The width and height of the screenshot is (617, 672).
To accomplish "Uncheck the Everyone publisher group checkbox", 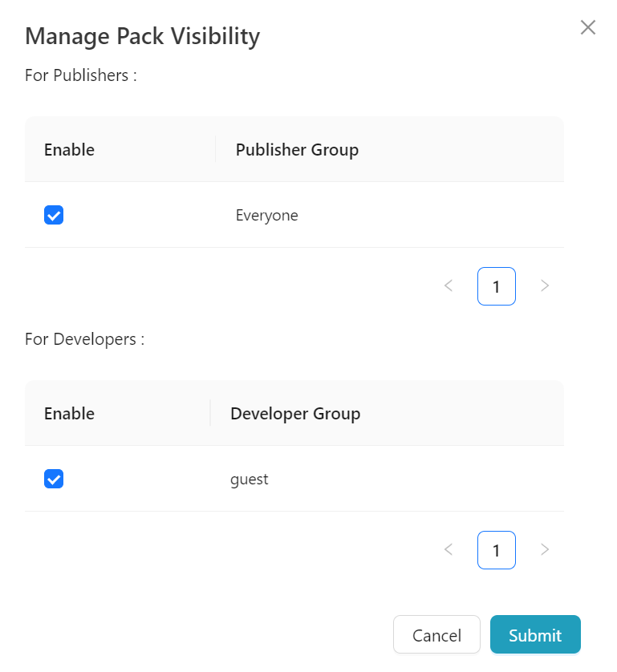I will click(54, 215).
